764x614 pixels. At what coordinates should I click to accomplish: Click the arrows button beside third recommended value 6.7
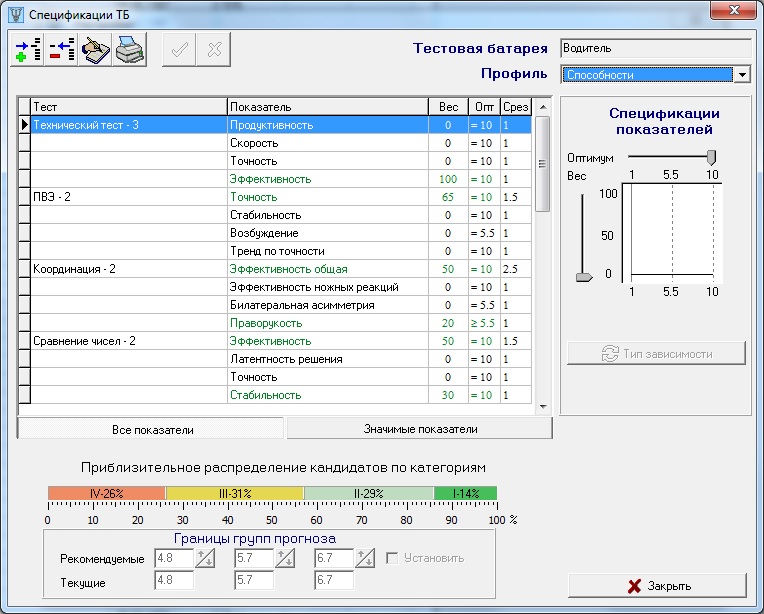tap(365, 558)
